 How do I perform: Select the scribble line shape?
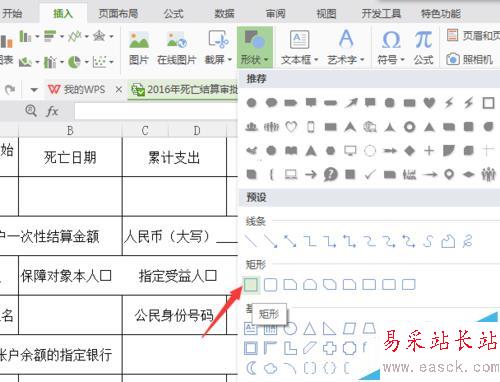tap(468, 241)
